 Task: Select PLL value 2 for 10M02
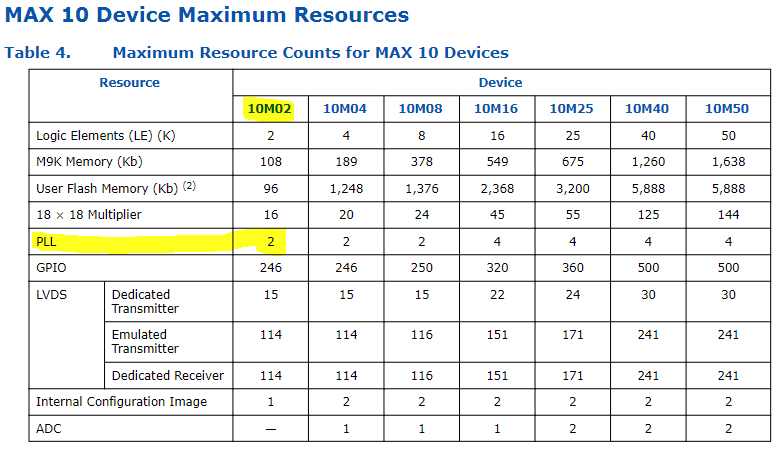coord(271,242)
